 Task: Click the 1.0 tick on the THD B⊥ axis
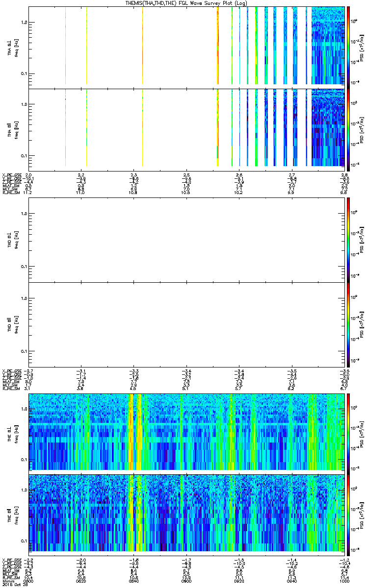click(24, 214)
